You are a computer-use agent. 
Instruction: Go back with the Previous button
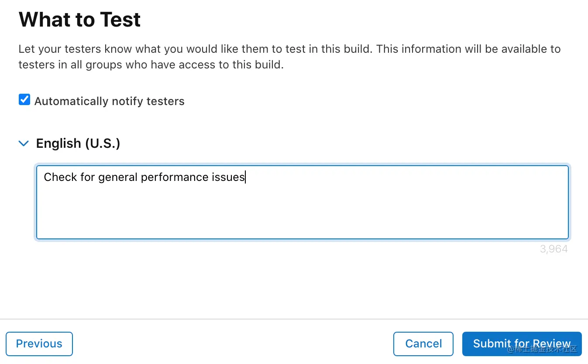(x=39, y=344)
